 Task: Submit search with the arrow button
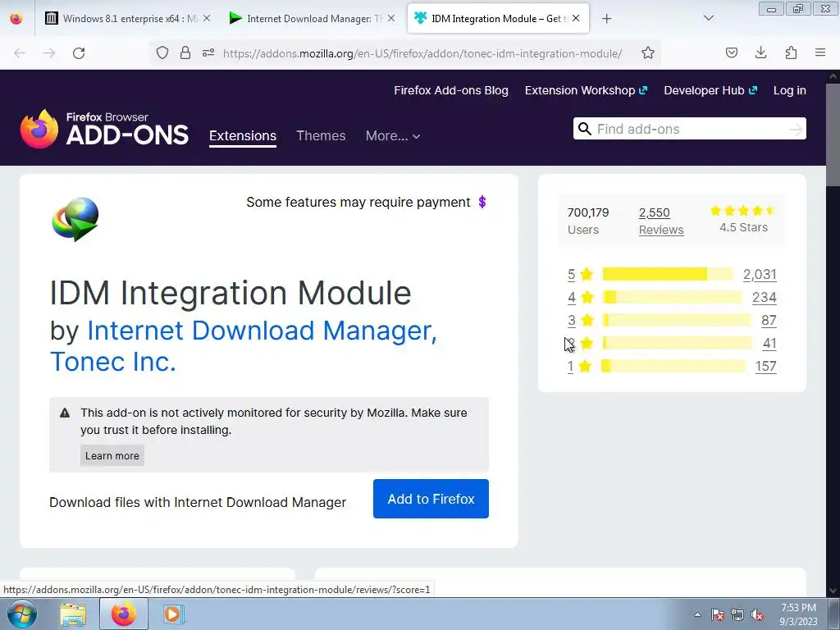tap(796, 129)
